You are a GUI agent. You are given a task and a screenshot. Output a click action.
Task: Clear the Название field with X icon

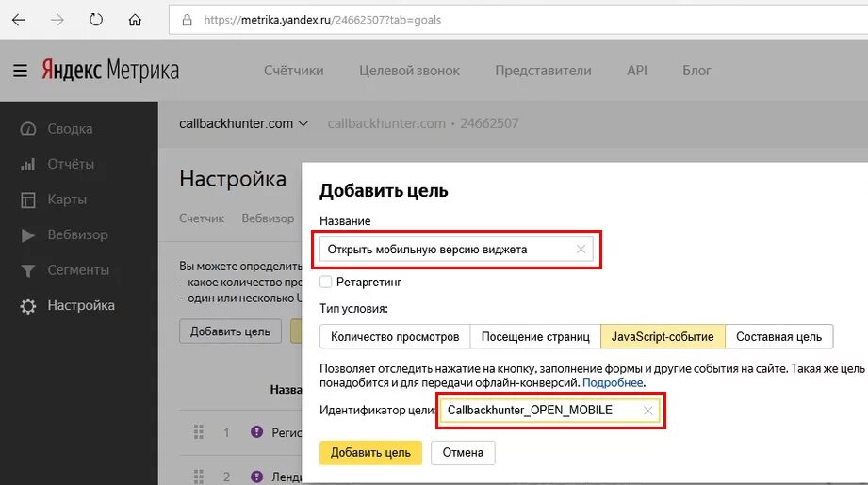[581, 250]
